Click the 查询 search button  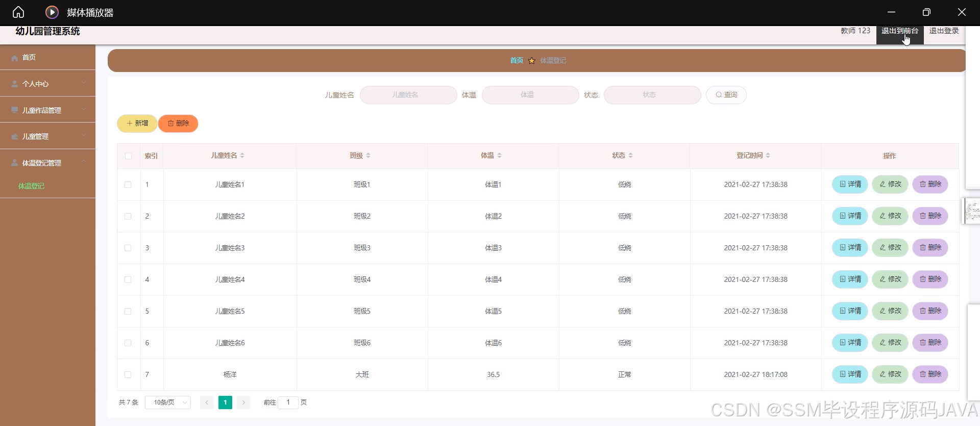click(x=726, y=95)
